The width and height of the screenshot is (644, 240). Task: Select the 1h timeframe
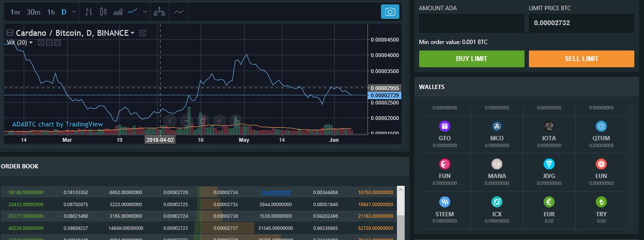tap(51, 12)
